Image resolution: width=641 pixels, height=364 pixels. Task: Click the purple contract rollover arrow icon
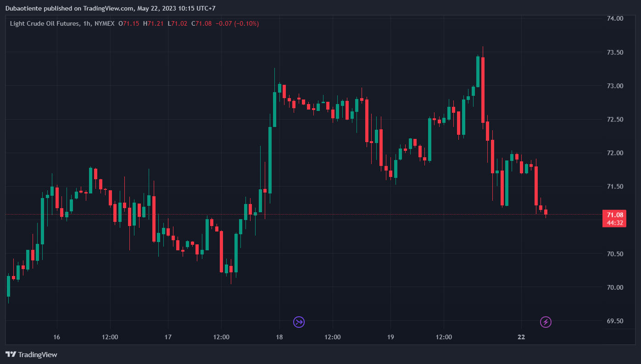tap(299, 322)
